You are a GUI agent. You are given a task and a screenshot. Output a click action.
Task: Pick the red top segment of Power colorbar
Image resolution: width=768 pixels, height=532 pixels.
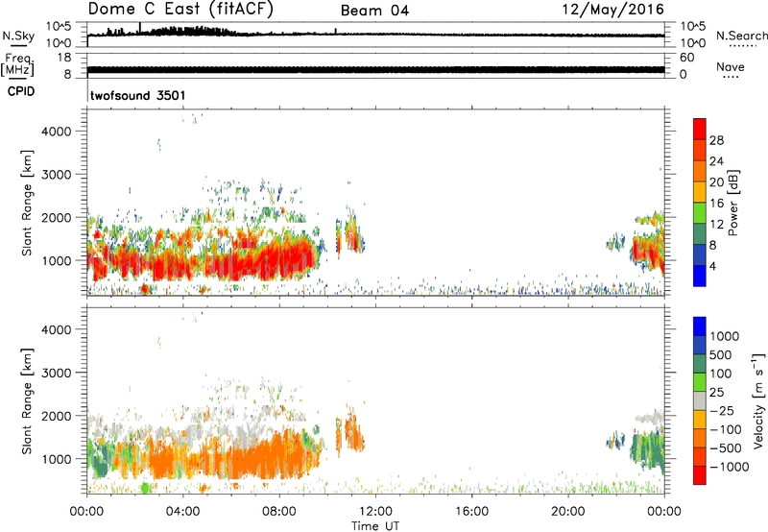(x=700, y=130)
